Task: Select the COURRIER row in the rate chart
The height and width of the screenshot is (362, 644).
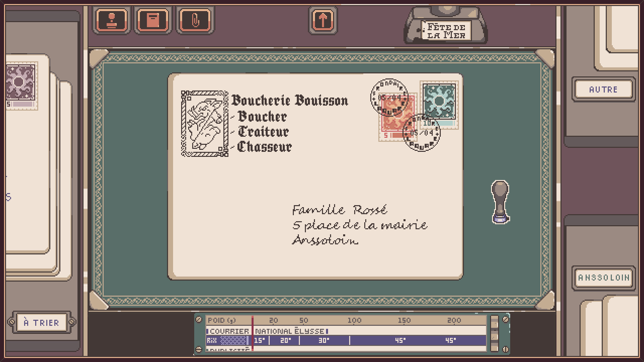Action: 227,331
